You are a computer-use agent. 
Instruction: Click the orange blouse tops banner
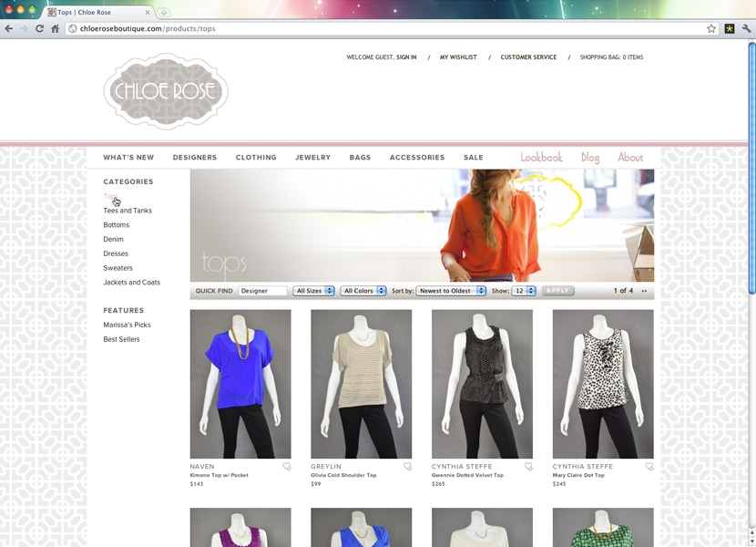tap(422, 225)
